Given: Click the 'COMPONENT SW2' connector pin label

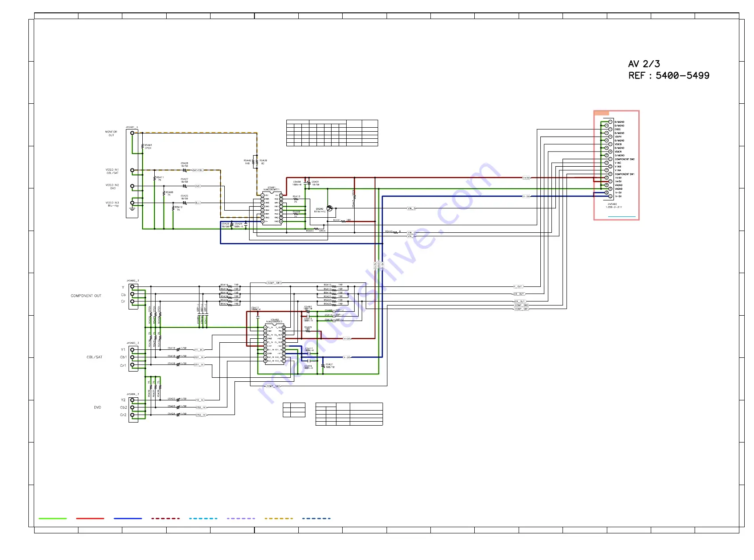Looking at the screenshot, I should click(625, 159).
